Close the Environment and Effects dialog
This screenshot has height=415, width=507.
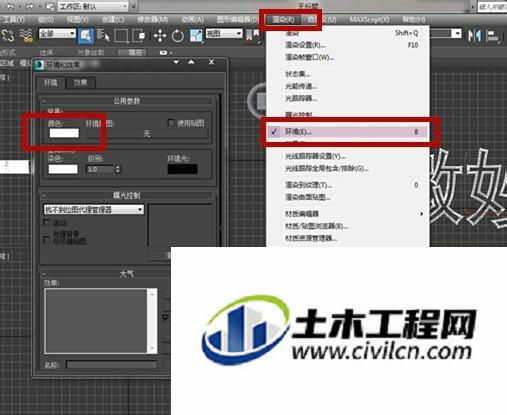pos(211,62)
